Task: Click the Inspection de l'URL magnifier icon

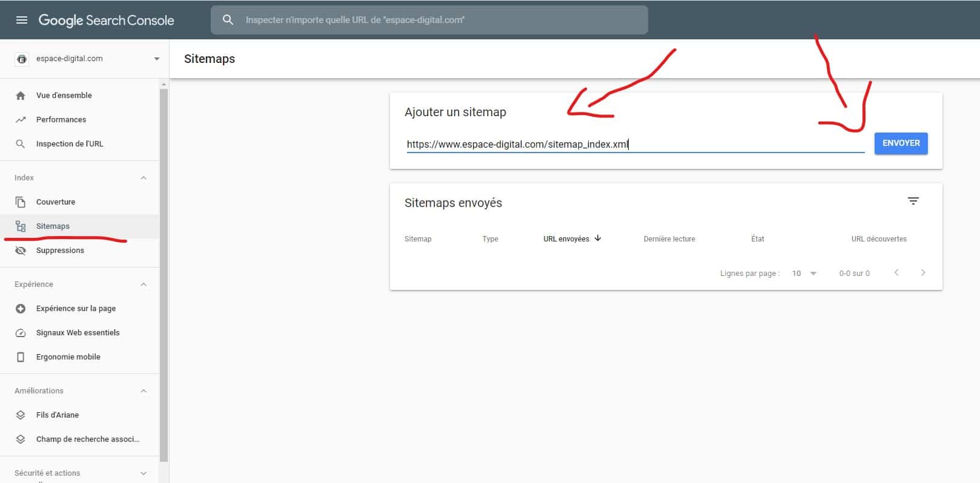Action: pyautogui.click(x=21, y=144)
